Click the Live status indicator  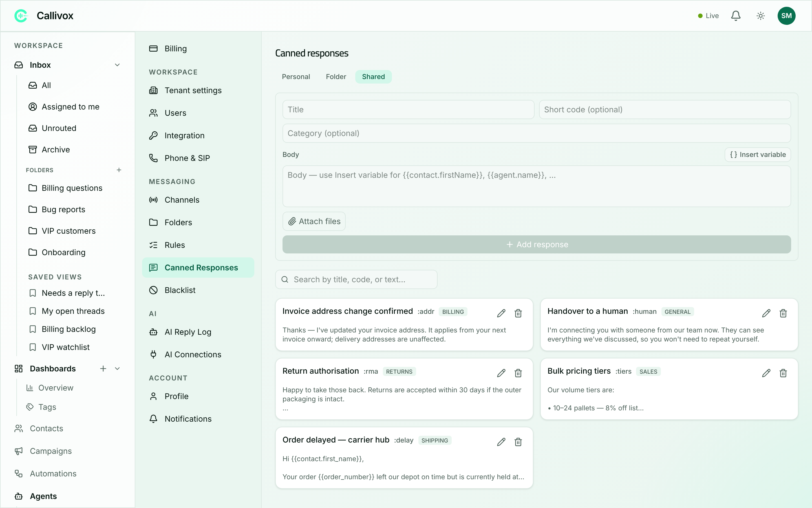(x=708, y=16)
